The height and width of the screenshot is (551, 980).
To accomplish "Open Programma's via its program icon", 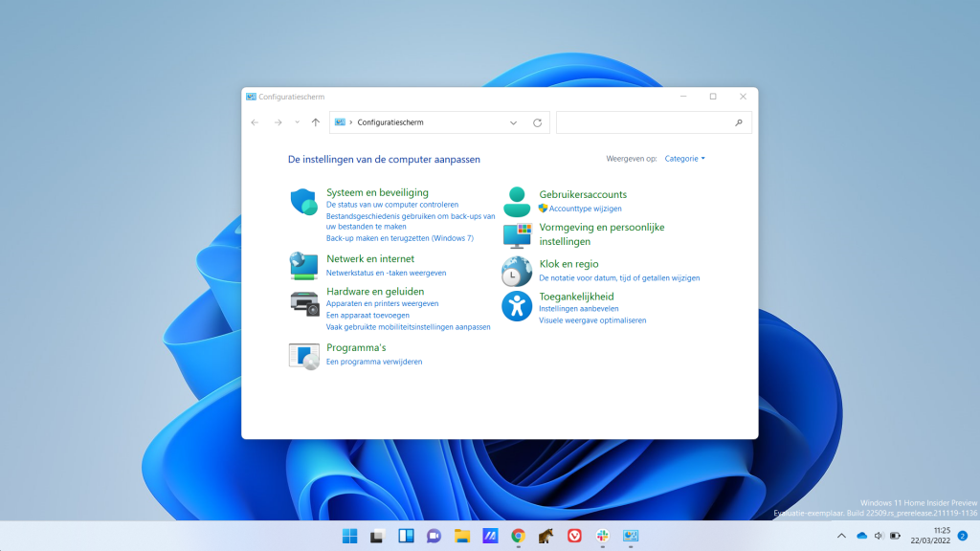I will tap(303, 355).
